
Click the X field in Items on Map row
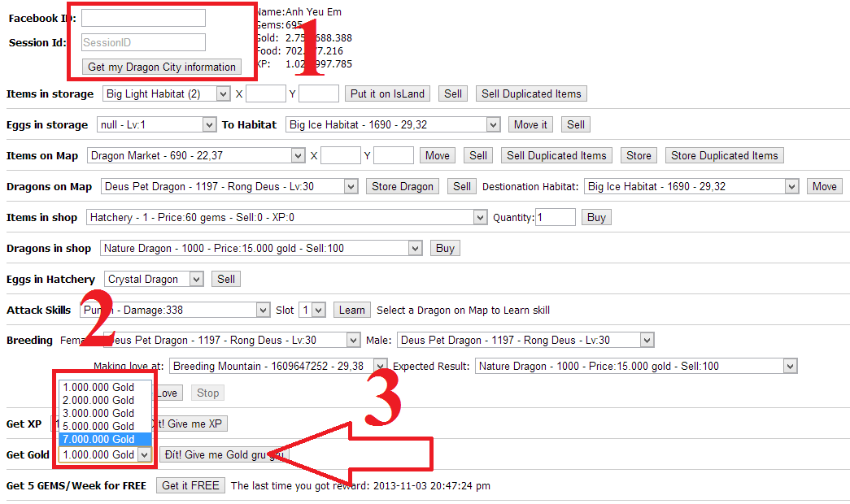[x=341, y=155]
